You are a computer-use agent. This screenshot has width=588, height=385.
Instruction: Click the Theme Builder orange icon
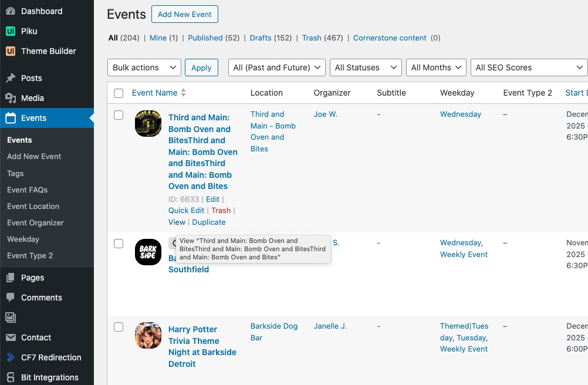tap(11, 51)
